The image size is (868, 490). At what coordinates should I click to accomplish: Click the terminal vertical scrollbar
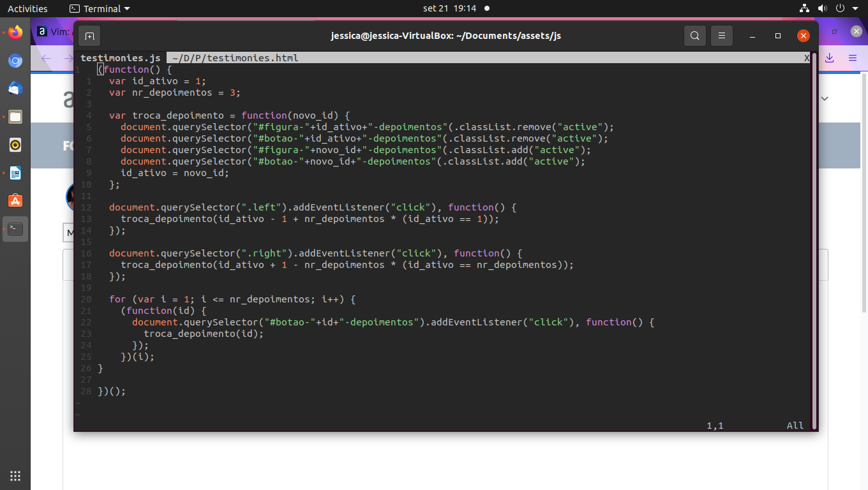pyautogui.click(x=814, y=241)
